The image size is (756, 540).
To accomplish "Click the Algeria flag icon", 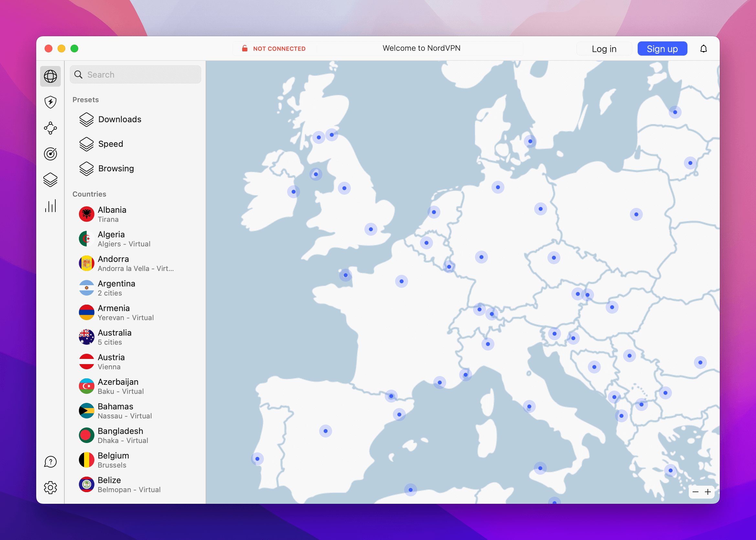I will 86,239.
